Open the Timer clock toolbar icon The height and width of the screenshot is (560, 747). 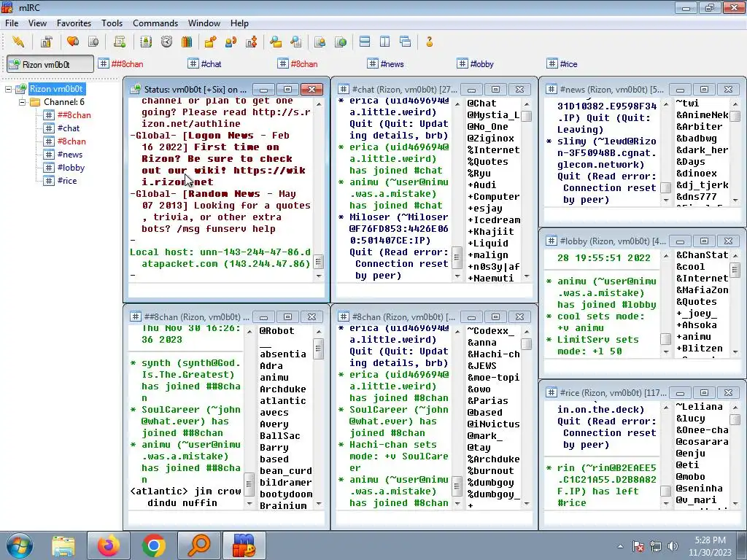coord(166,42)
